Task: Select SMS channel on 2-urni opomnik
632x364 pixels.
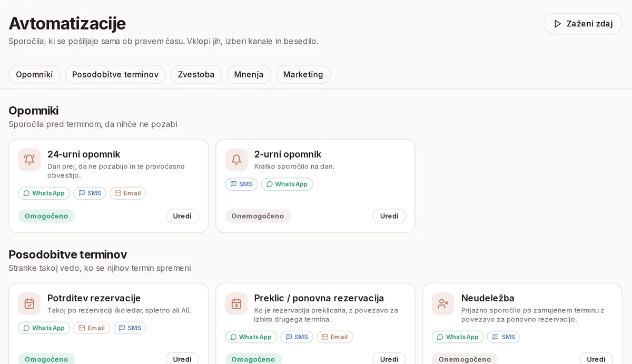Action: click(x=241, y=184)
